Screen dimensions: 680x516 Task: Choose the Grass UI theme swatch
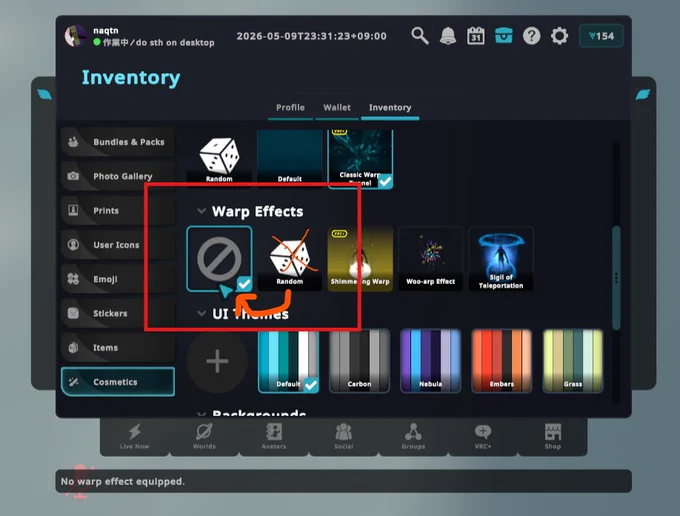(573, 361)
